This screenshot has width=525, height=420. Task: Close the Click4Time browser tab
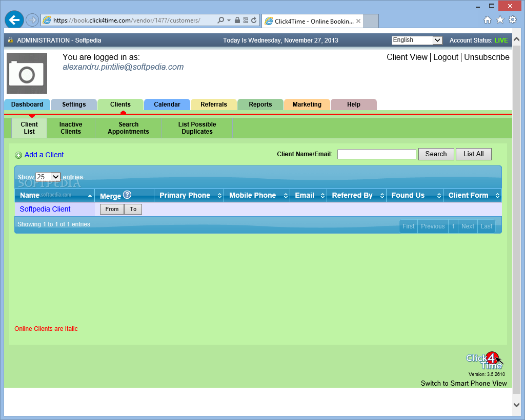pyautogui.click(x=358, y=21)
